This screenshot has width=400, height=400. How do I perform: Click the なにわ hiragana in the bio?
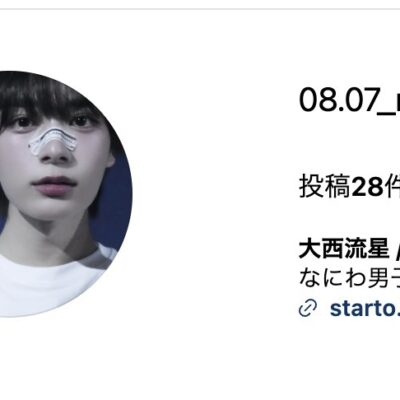pos(329,278)
